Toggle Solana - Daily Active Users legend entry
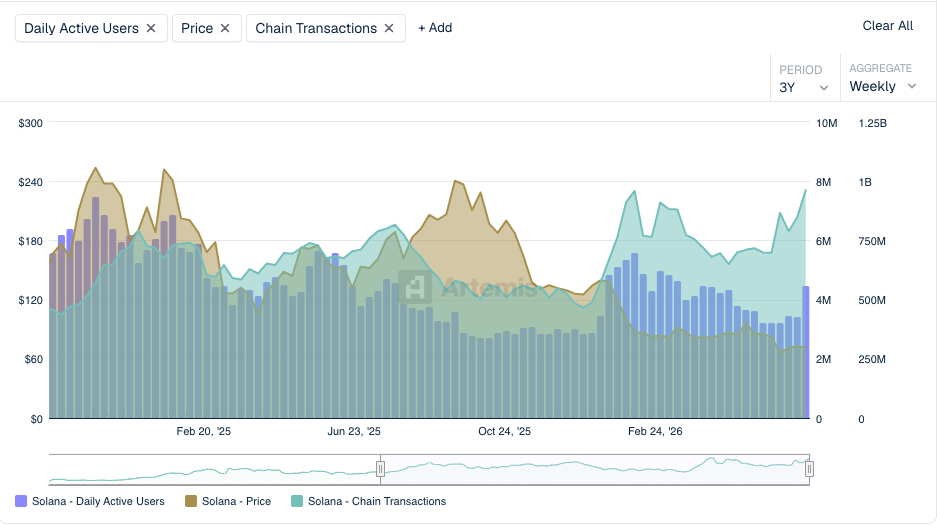Viewport: 937px width, 525px height. 90,501
